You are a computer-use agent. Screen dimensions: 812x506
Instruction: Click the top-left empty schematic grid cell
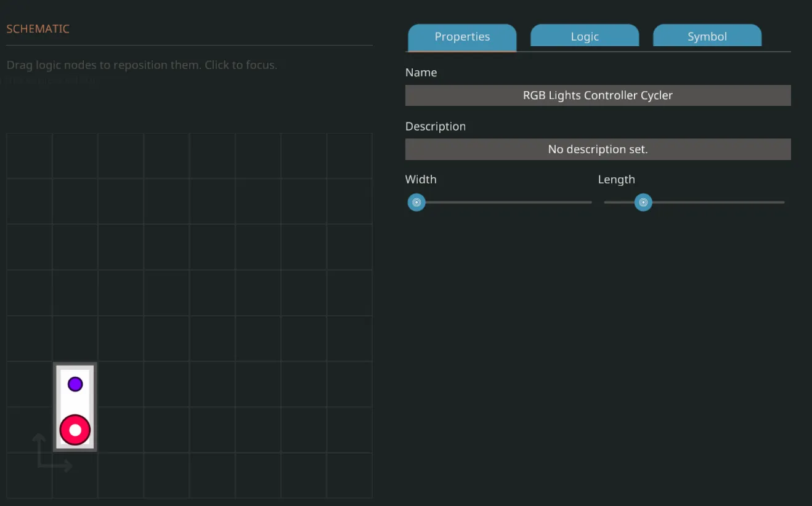click(30, 156)
